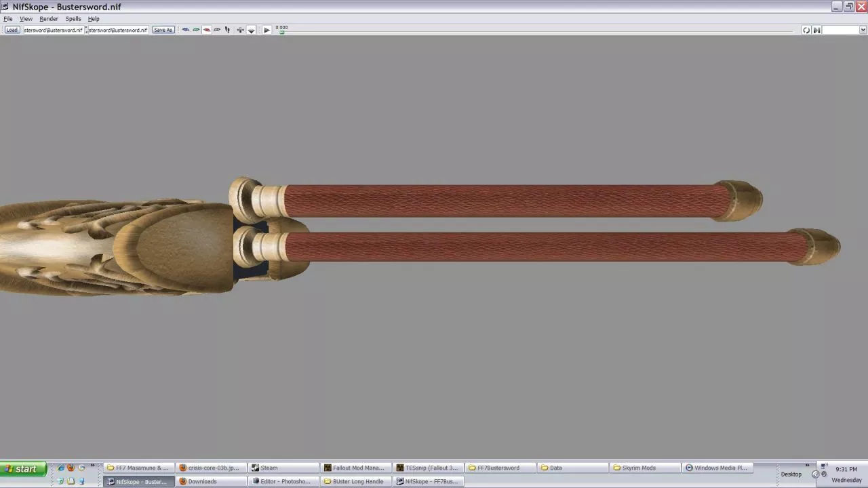Toggle the switch animation icon

click(x=816, y=30)
